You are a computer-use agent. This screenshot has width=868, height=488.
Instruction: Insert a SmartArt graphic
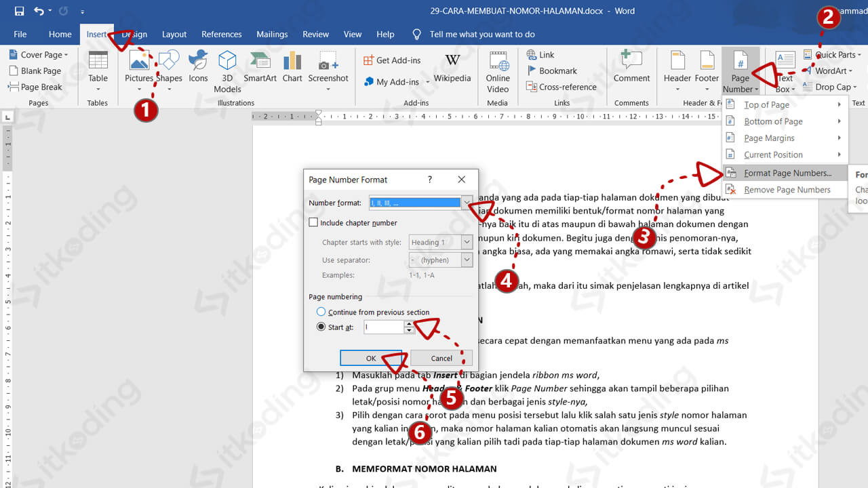(260, 66)
